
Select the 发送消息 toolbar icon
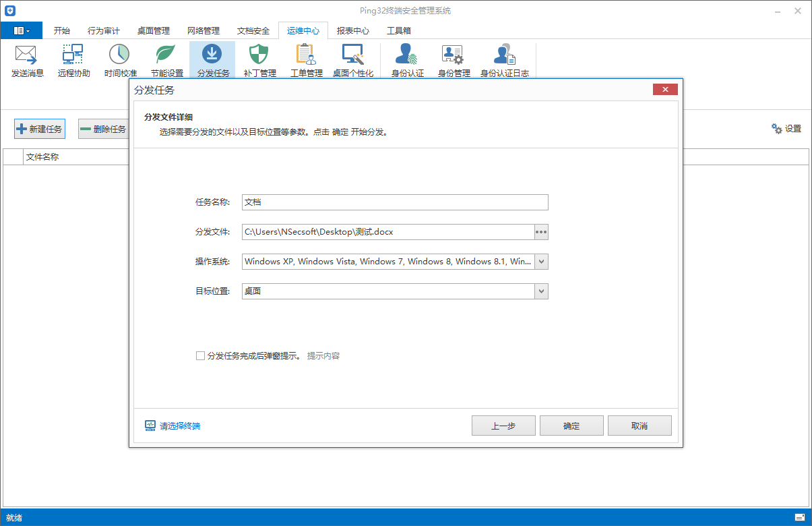click(25, 60)
